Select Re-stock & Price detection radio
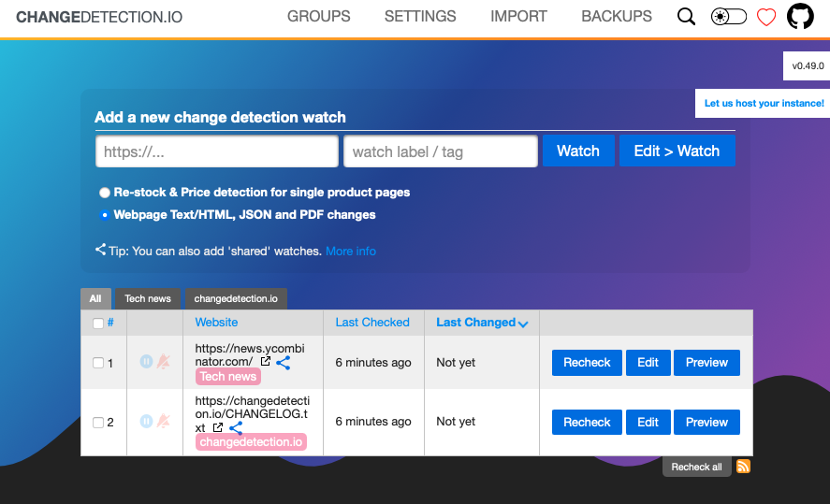This screenshot has height=504, width=830. pyautogui.click(x=105, y=193)
